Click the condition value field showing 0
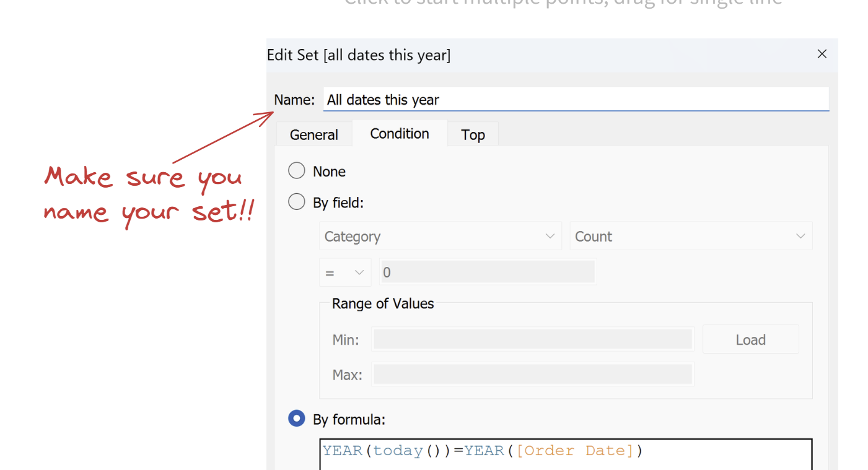The image size is (868, 470). point(488,272)
